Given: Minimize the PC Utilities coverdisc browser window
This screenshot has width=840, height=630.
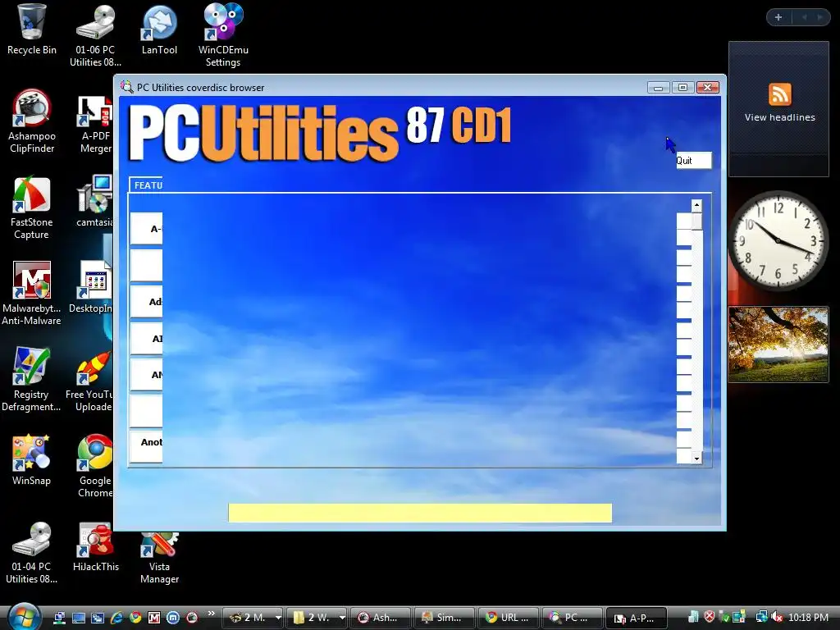Looking at the screenshot, I should [658, 87].
